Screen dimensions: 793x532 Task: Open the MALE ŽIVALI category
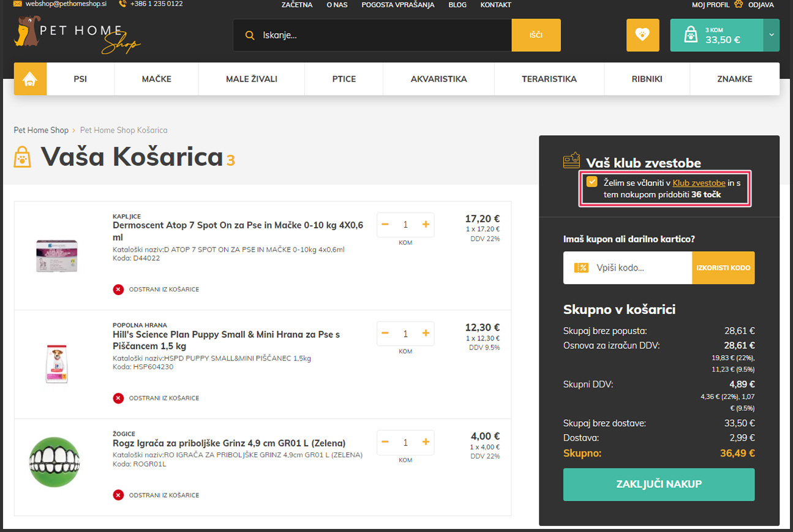pos(252,79)
